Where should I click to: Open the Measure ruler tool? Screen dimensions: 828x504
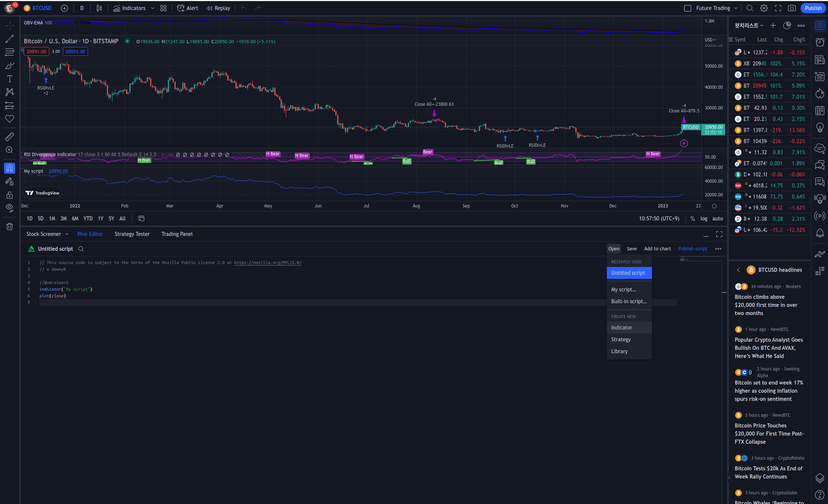coord(10,136)
